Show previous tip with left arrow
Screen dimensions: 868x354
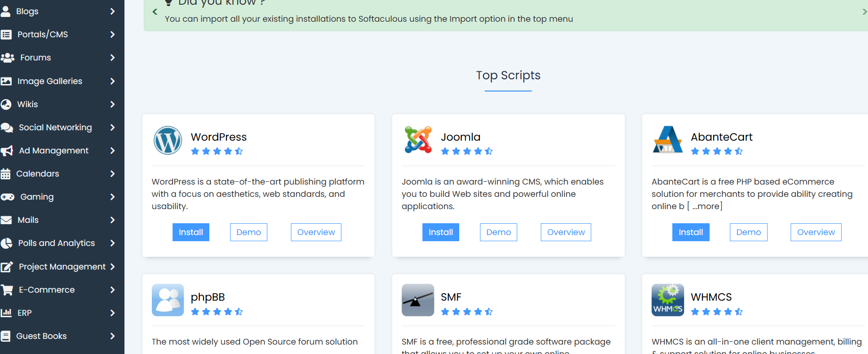pos(155,12)
